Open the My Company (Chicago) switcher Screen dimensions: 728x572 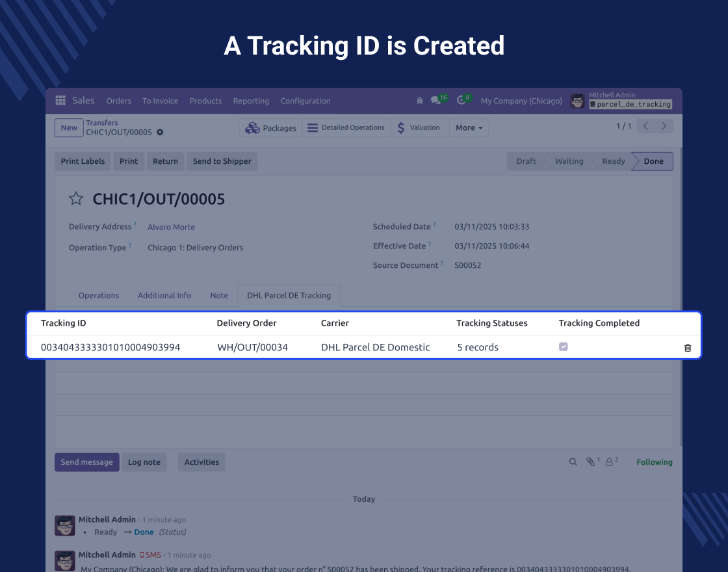(x=521, y=101)
